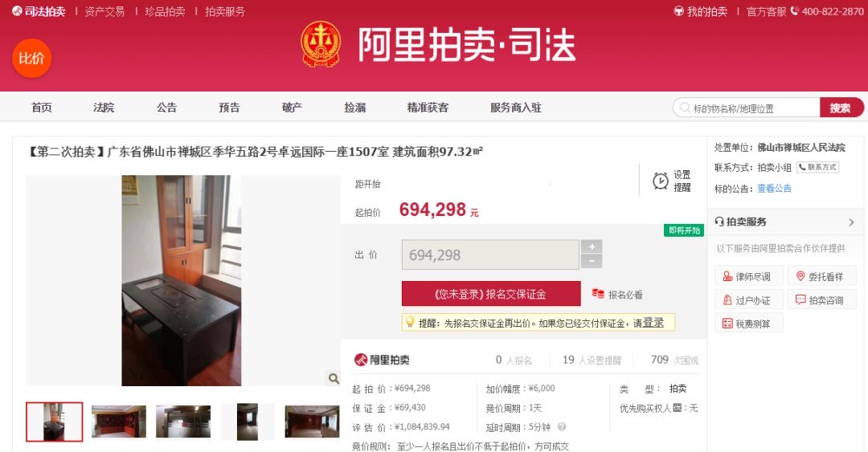Open the 查看公告 announcement link
The image size is (868, 452).
click(x=774, y=188)
